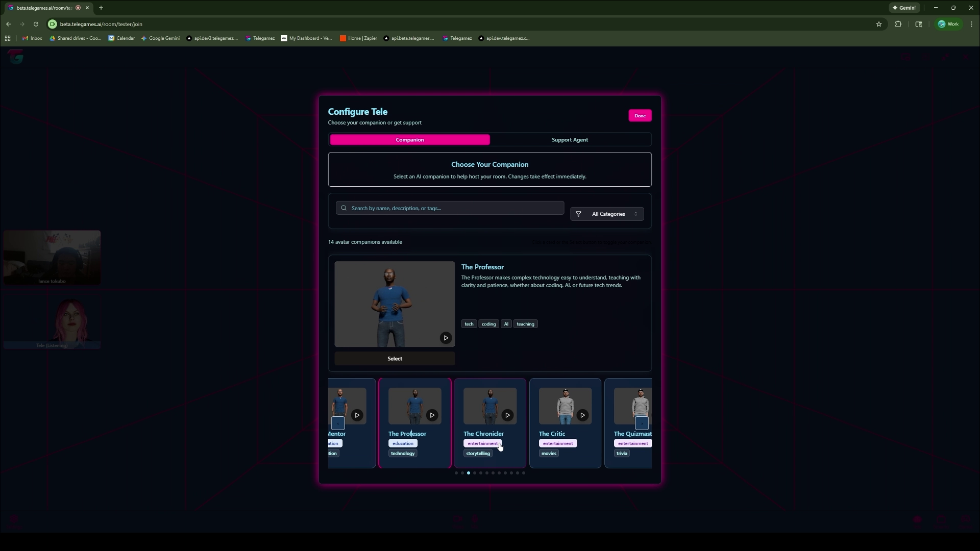Jump to the third carousel pagination dot
The height and width of the screenshot is (551, 980).
click(469, 473)
